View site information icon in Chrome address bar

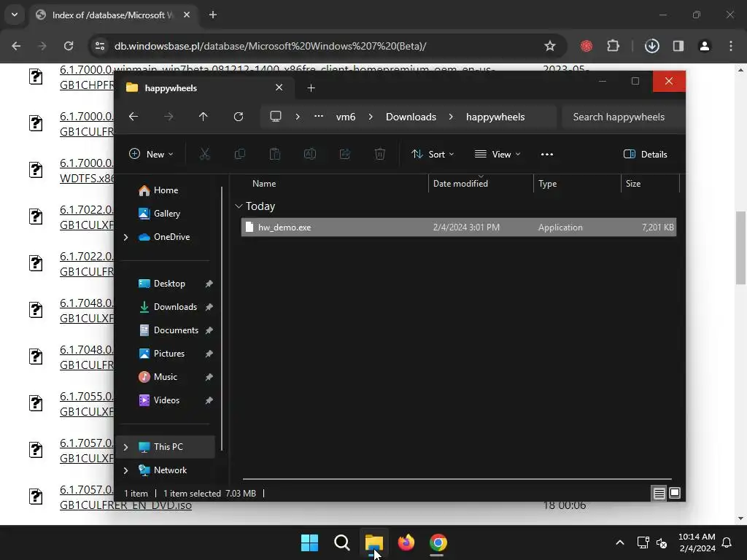point(100,46)
